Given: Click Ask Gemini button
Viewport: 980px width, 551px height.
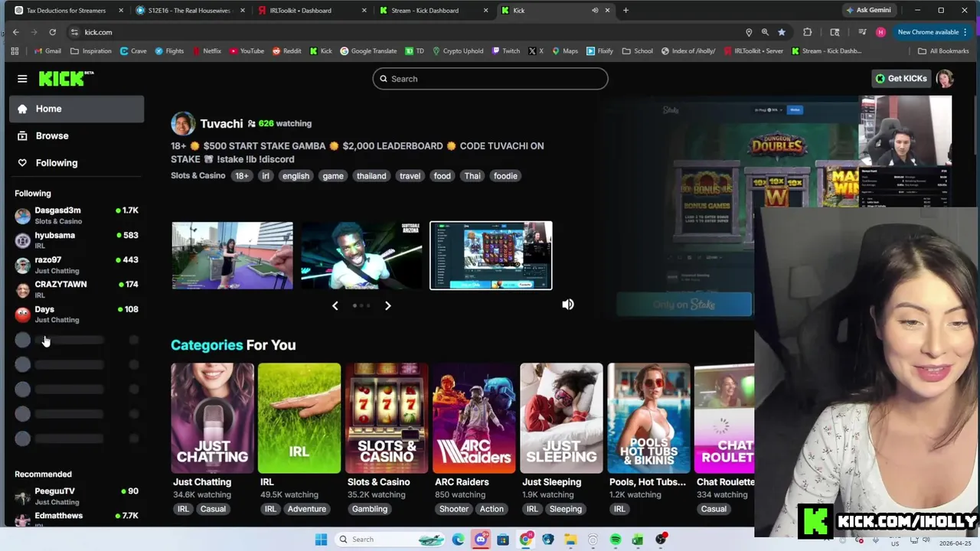Looking at the screenshot, I should point(869,11).
